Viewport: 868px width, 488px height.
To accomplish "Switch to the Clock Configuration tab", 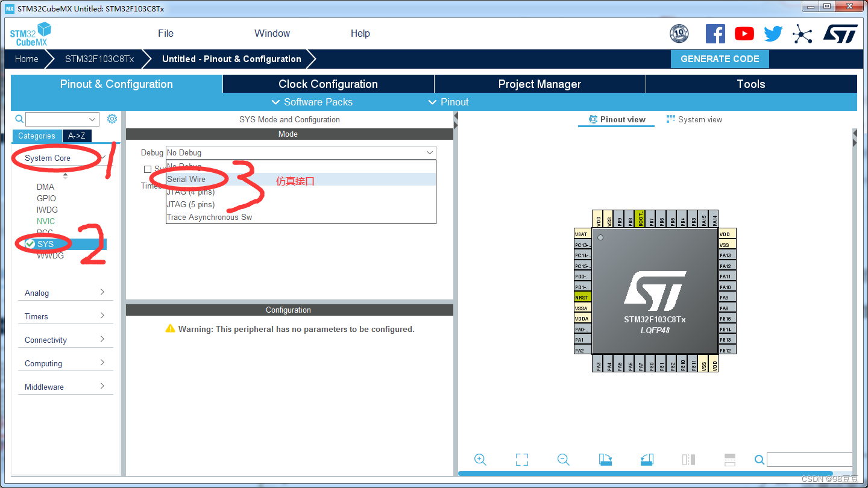I will coord(329,84).
